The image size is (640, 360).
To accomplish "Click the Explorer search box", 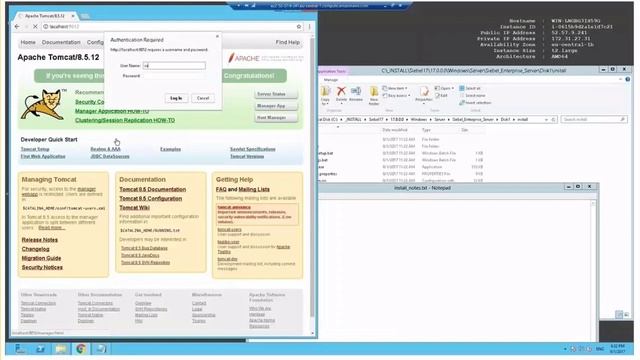I will tap(594, 120).
